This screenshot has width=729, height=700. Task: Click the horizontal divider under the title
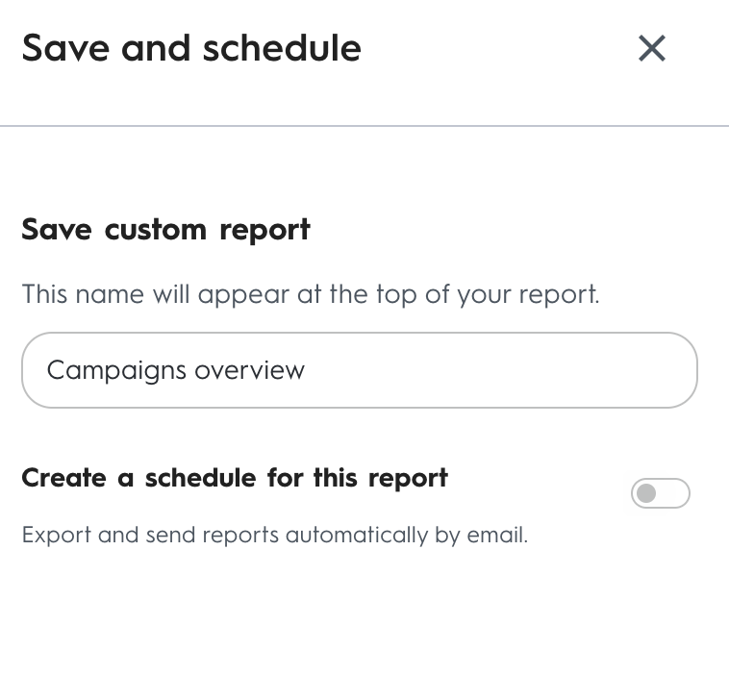364,126
